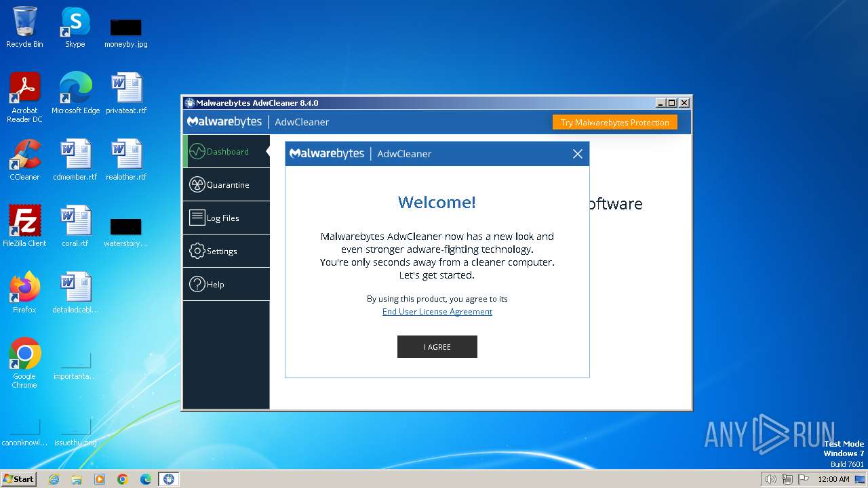
Task: Click the Malwarebytes logo in Welcome dialog header
Action: click(x=327, y=154)
